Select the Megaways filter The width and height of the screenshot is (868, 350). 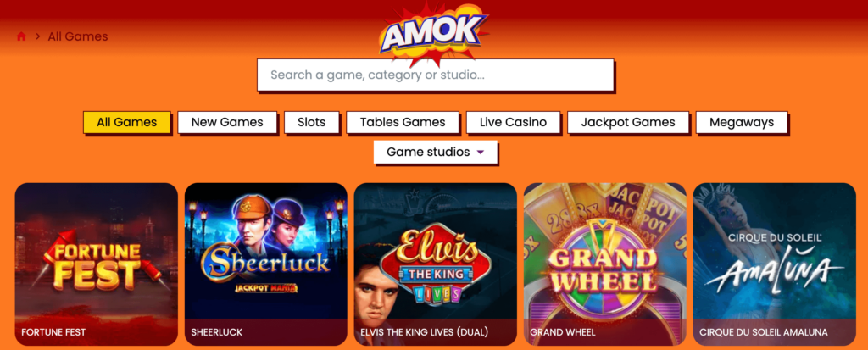(x=742, y=122)
